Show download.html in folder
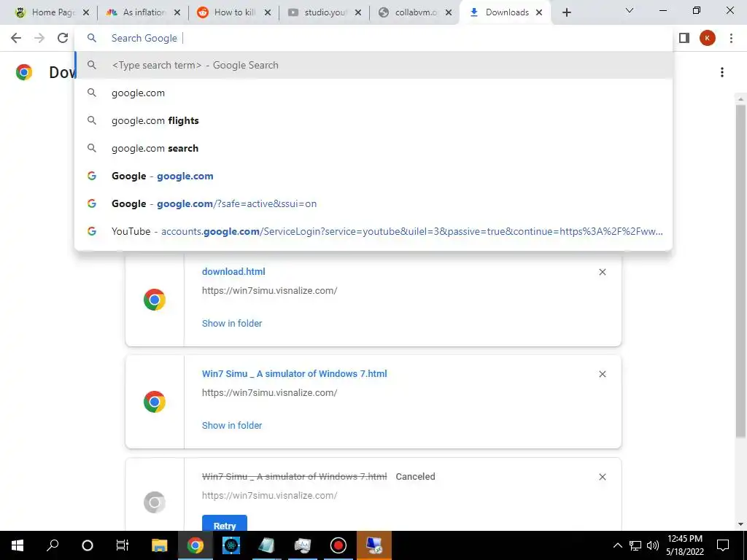 click(232, 323)
